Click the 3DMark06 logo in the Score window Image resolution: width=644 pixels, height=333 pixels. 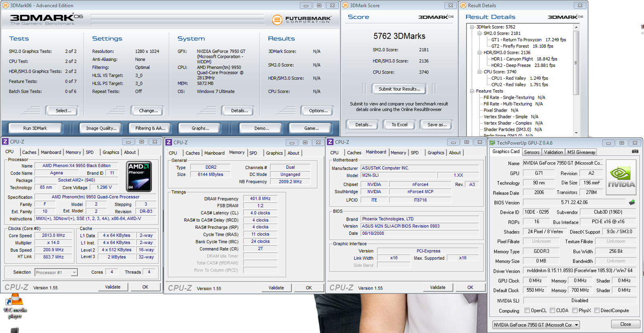pyautogui.click(x=436, y=17)
